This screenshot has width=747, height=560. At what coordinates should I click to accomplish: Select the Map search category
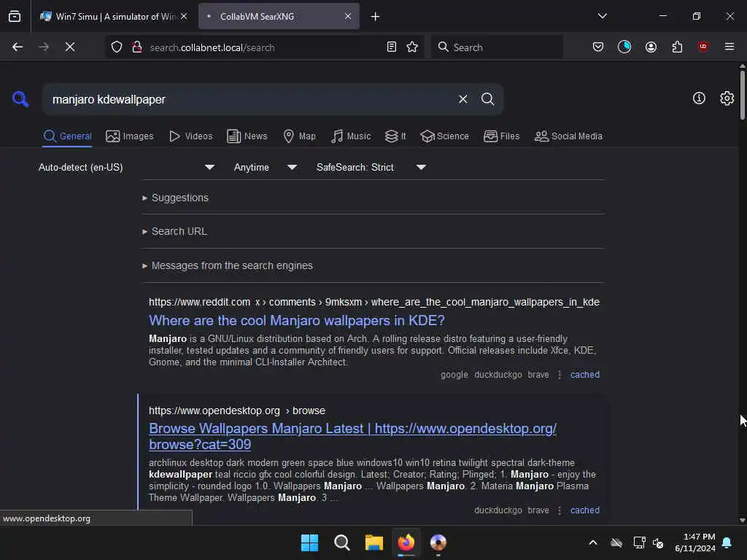pos(299,136)
